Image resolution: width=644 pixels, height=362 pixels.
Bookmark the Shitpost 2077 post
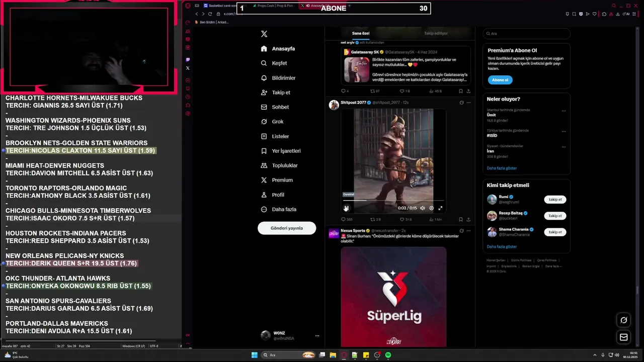461,219
